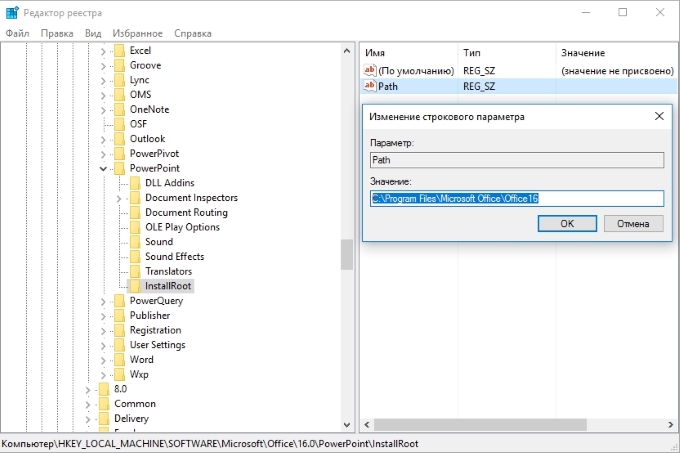Screen dimensions: 680x453
Task: Click the Outlook folder icon
Action: click(120, 139)
